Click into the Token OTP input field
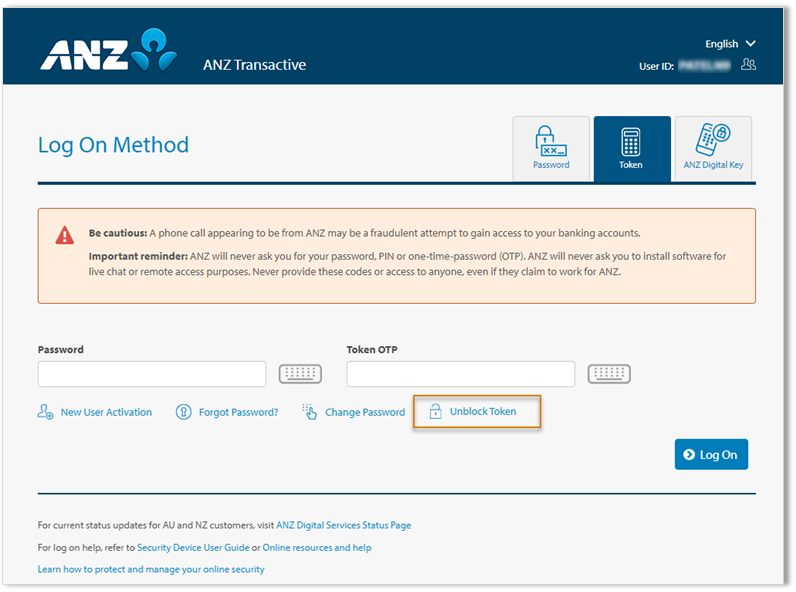 pyautogui.click(x=460, y=374)
